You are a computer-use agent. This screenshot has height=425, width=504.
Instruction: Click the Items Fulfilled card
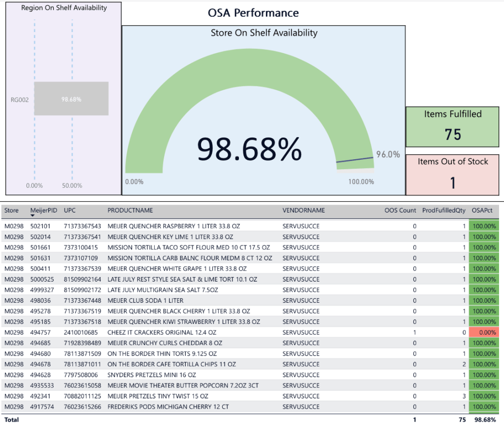point(452,127)
